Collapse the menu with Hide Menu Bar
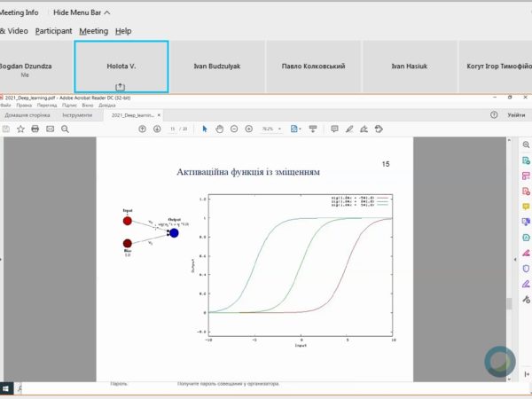The image size is (532, 399). (x=82, y=12)
